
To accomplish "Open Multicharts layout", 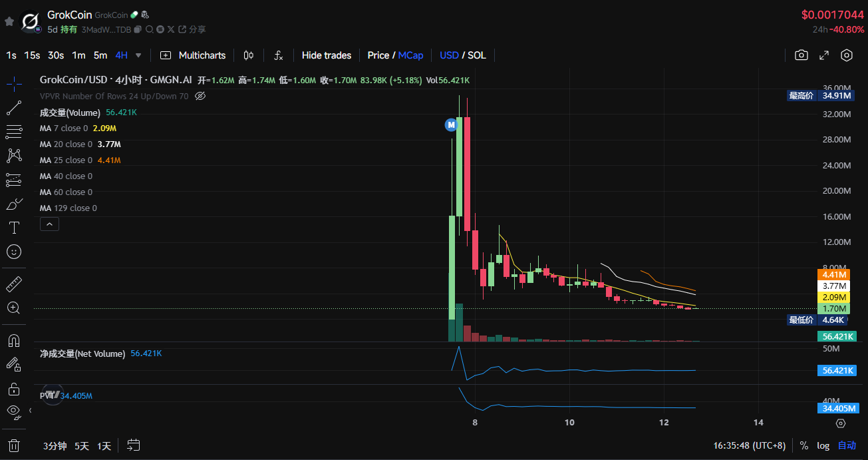I will click(x=194, y=55).
